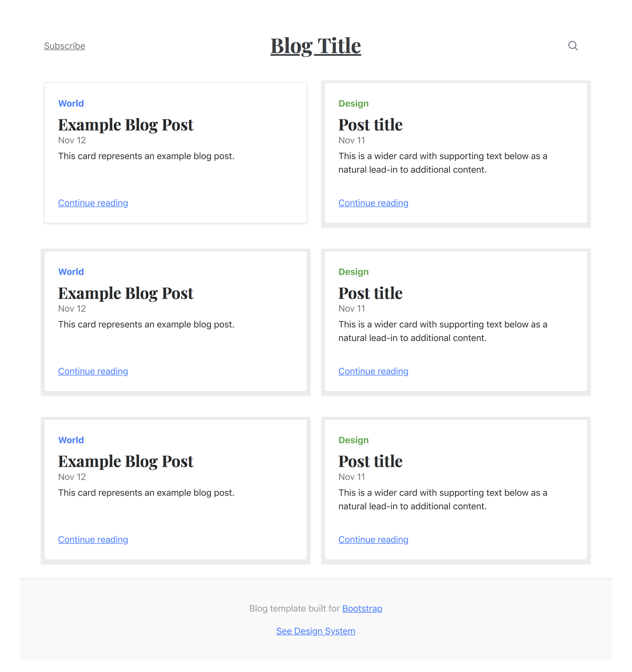632x672 pixels.
Task: Click the first Post title heading
Action: point(370,125)
